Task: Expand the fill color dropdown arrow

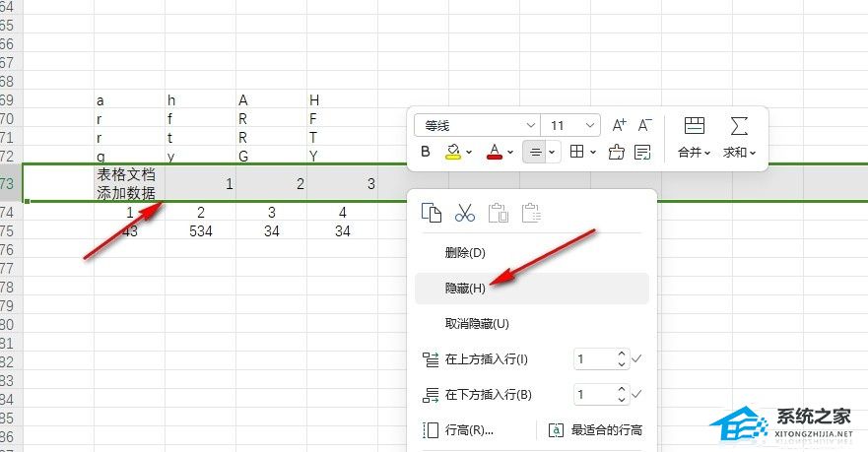Action: coord(469,152)
